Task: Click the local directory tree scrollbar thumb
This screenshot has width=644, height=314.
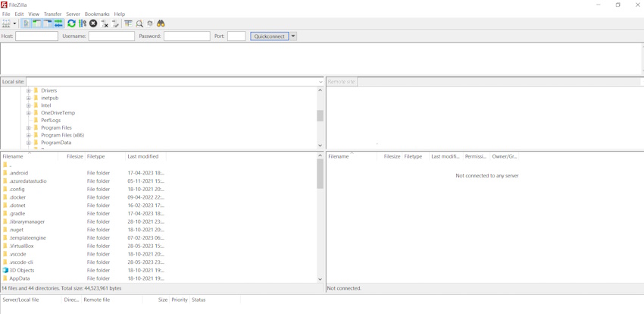Action: click(320, 115)
